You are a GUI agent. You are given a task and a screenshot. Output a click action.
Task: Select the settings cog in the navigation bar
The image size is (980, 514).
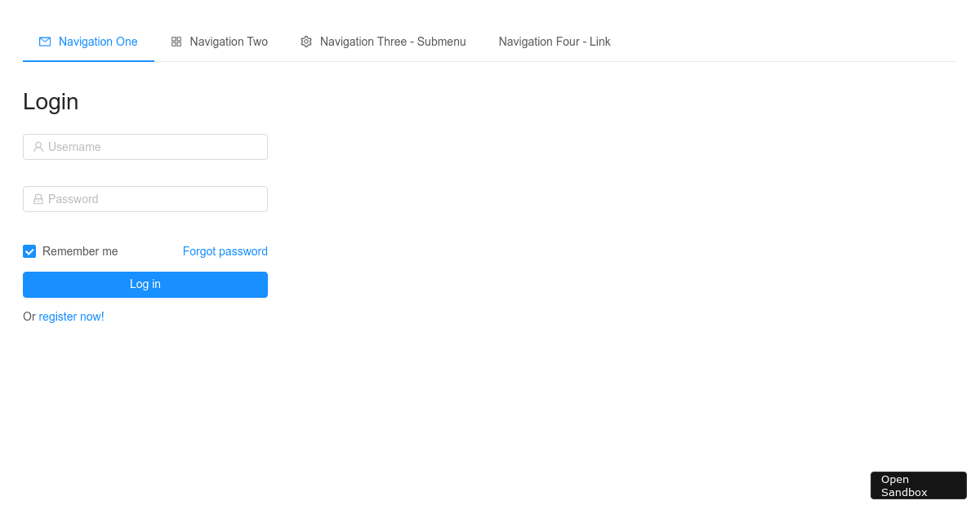click(306, 41)
